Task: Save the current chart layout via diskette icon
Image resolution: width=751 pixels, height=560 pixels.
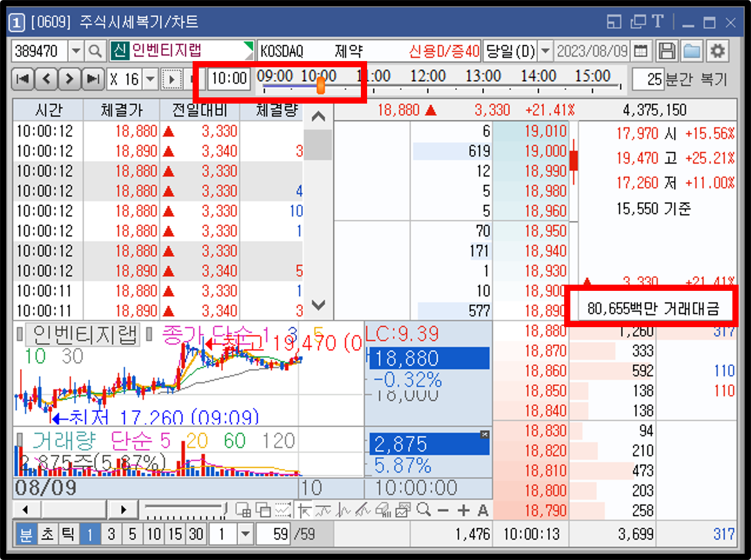Action: point(667,50)
